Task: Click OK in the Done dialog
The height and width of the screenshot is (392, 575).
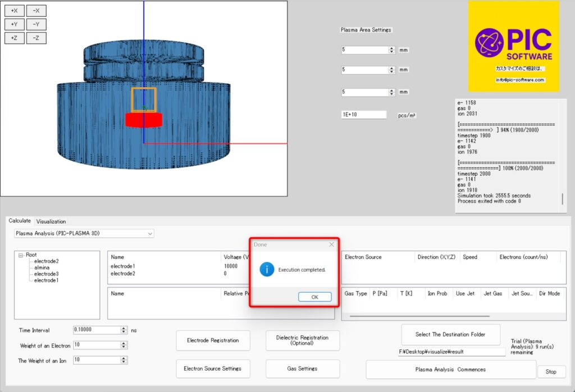Action: pyautogui.click(x=314, y=297)
